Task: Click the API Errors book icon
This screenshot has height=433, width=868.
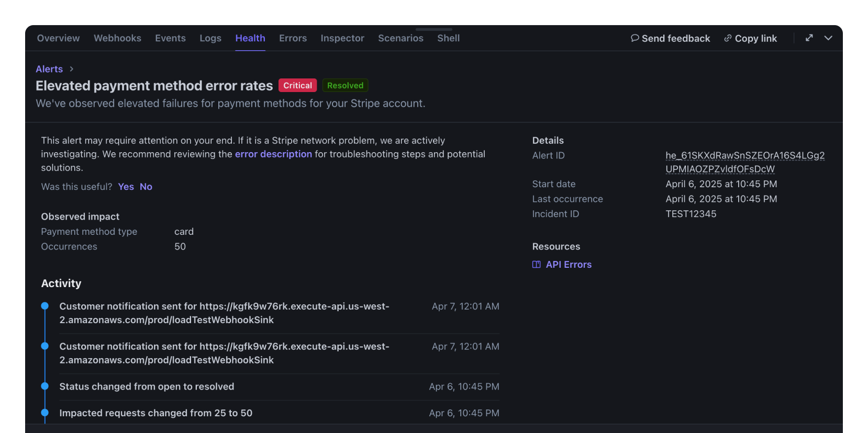Action: tap(536, 265)
